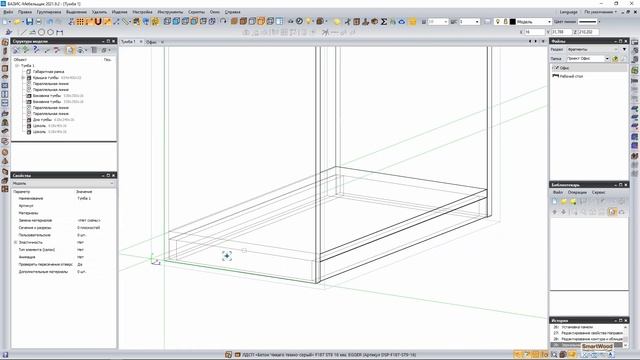Close the Тумба 1 document tab
640x360 pixels.
[141, 42]
